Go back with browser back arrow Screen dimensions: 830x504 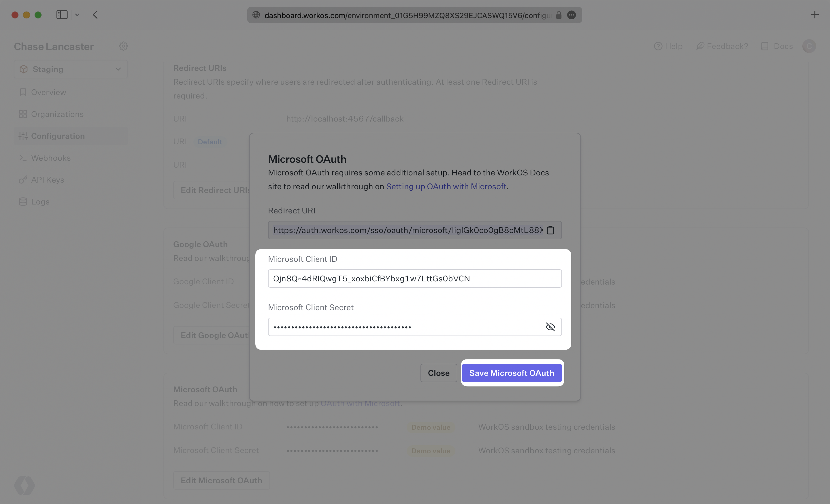(95, 15)
